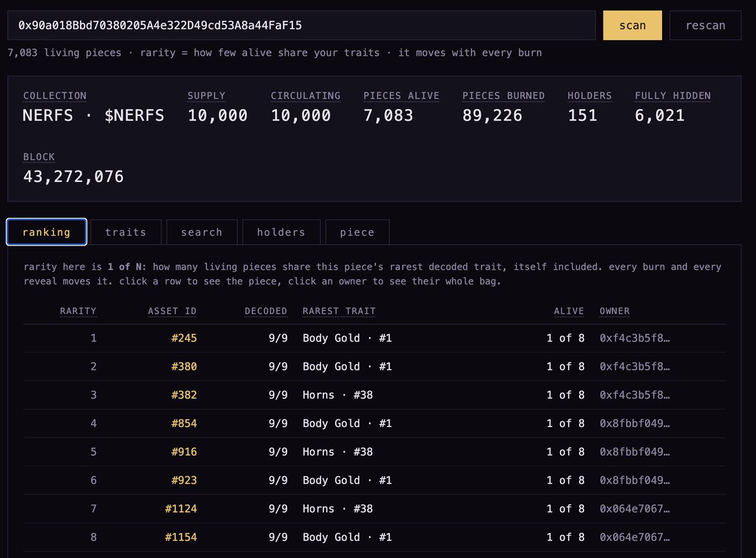Click the COLLECTION stat label
The width and height of the screenshot is (756, 558).
(55, 96)
